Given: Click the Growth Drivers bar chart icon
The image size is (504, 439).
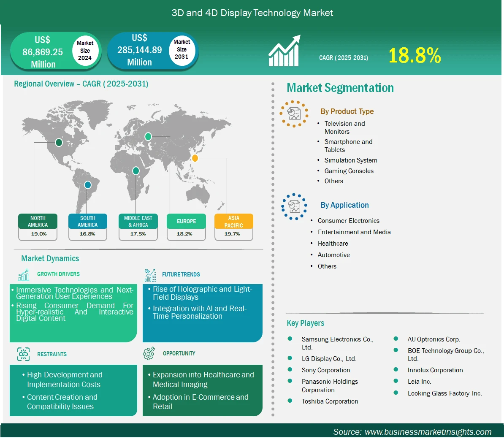Looking at the screenshot, I should tap(24, 275).
